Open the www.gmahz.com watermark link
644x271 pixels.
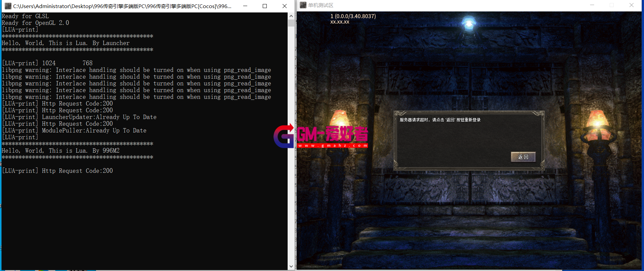coord(332,146)
